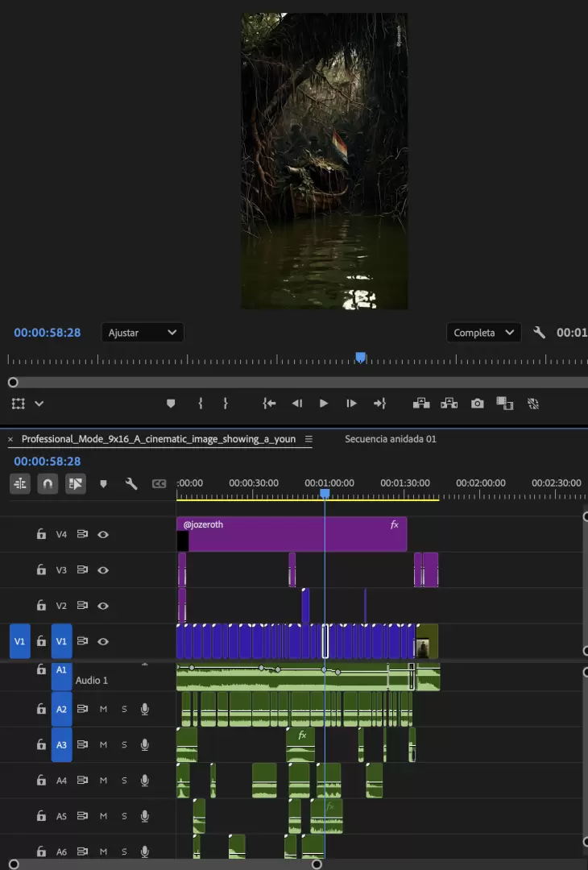Solo track A4

click(124, 780)
